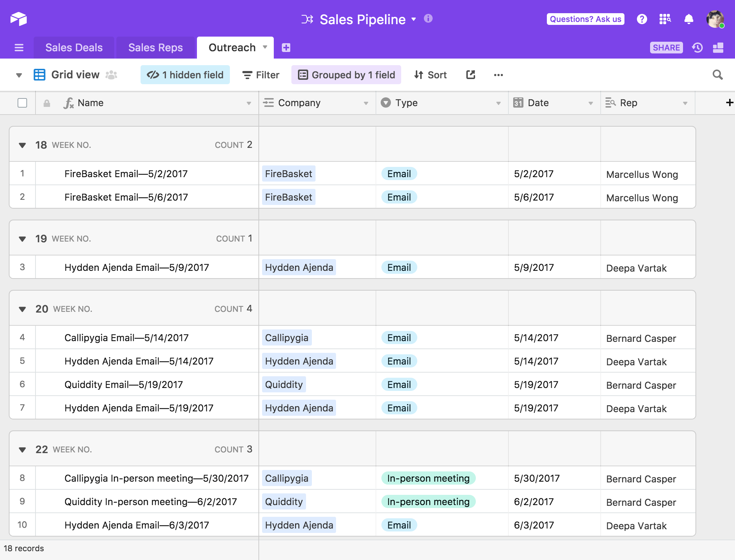Open Grouped by 1 field options

tap(346, 75)
